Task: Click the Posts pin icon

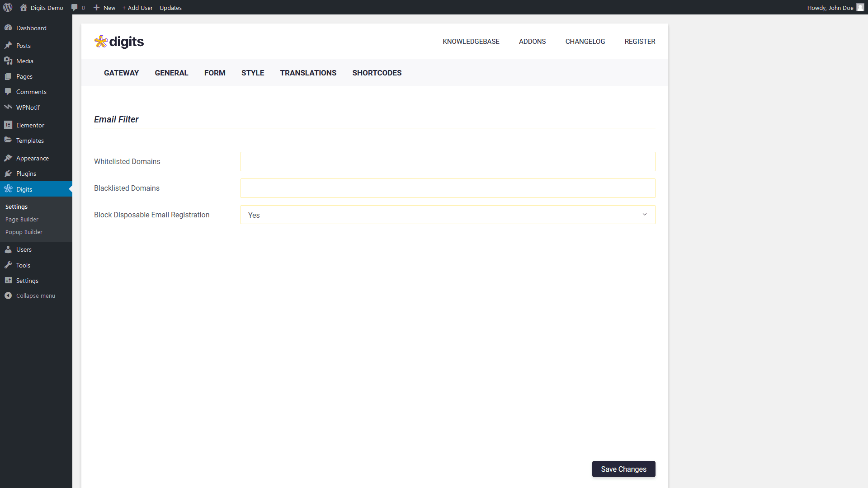Action: (x=8, y=45)
